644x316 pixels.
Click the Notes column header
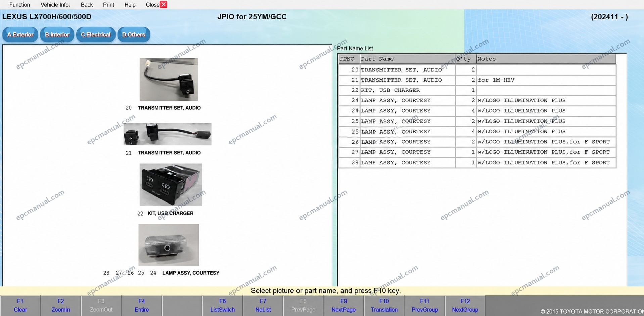click(546, 59)
